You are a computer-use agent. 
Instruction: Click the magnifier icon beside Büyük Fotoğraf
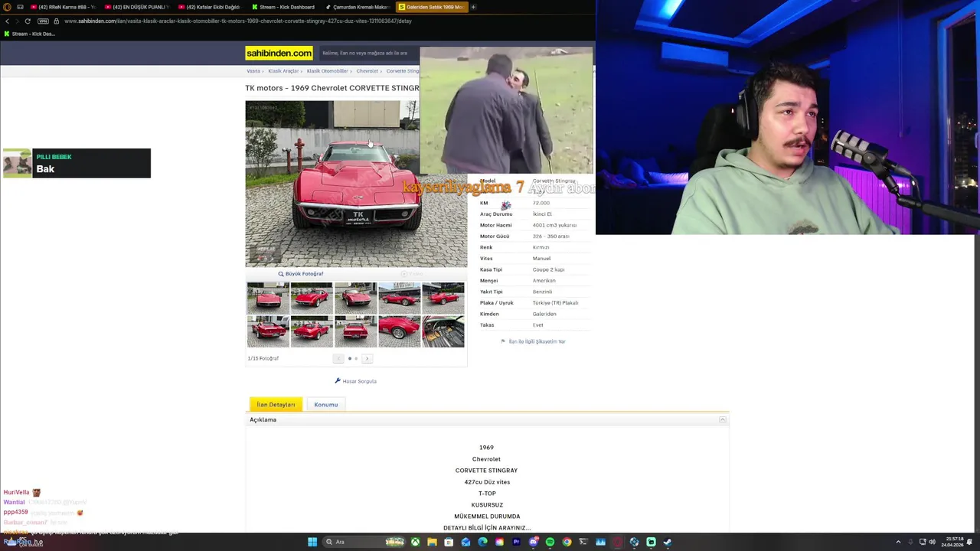(x=281, y=274)
